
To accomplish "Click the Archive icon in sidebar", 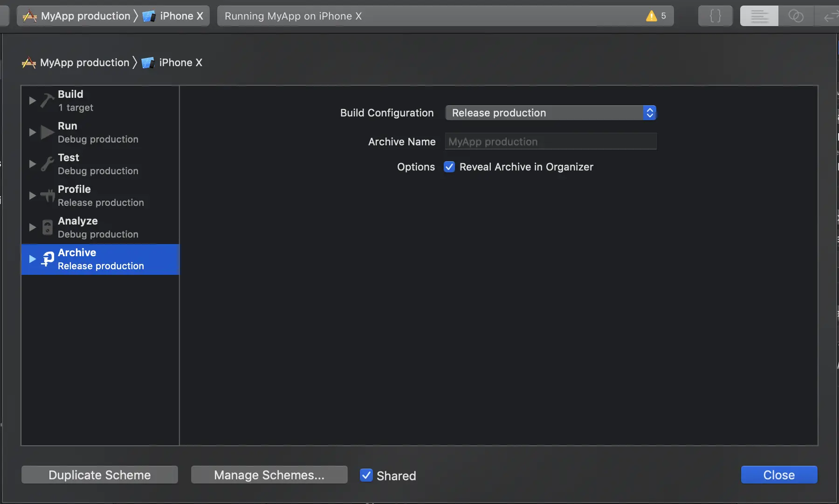I will pos(47,259).
